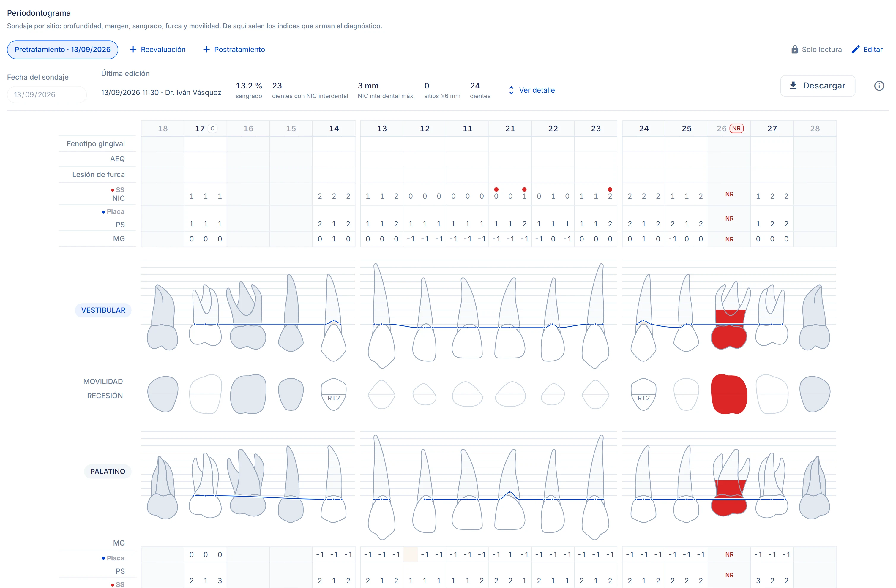896x588 pixels.
Task: Click the Editar button
Action: point(867,49)
